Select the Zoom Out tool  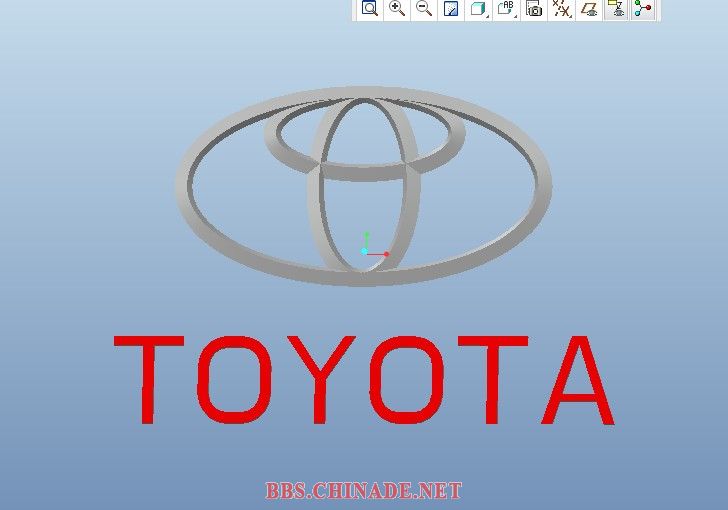[424, 8]
